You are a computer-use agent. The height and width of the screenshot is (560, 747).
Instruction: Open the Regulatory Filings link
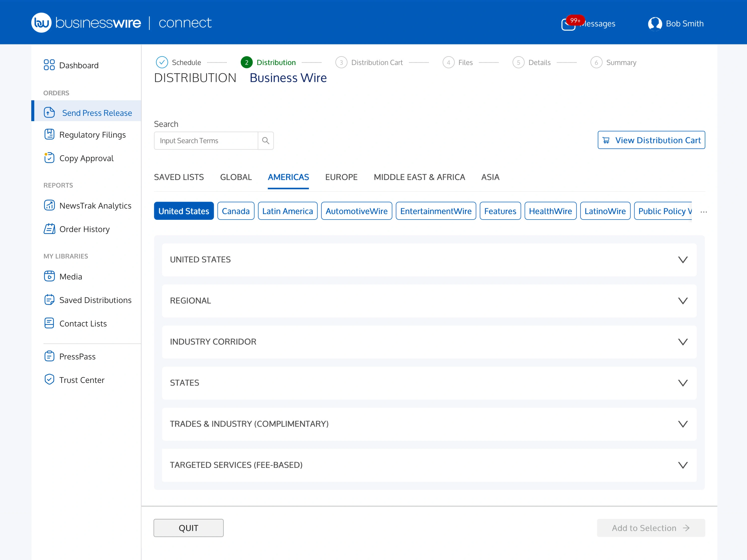(92, 135)
